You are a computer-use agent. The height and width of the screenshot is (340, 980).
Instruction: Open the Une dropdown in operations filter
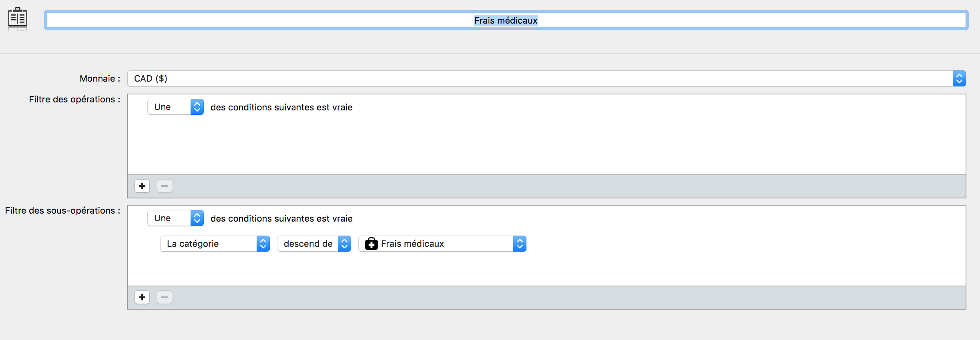175,107
